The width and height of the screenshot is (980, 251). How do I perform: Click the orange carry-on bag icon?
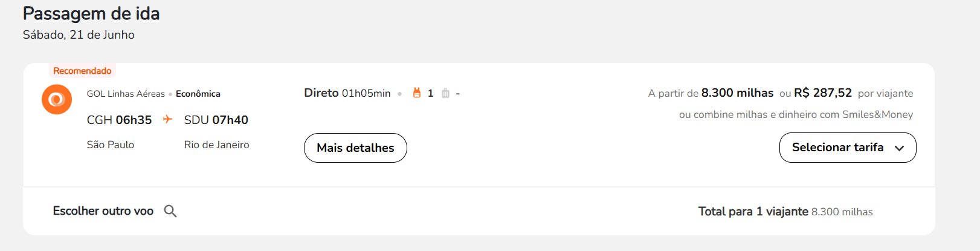coord(416,93)
